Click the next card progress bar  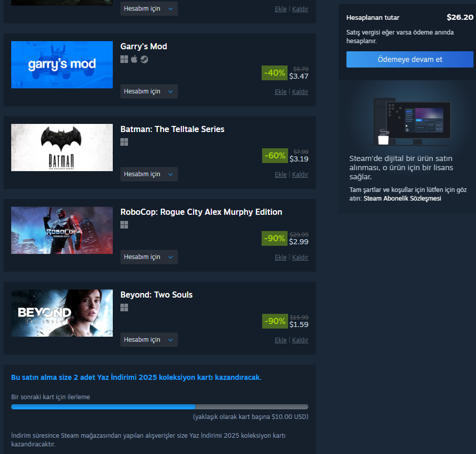pos(160,407)
